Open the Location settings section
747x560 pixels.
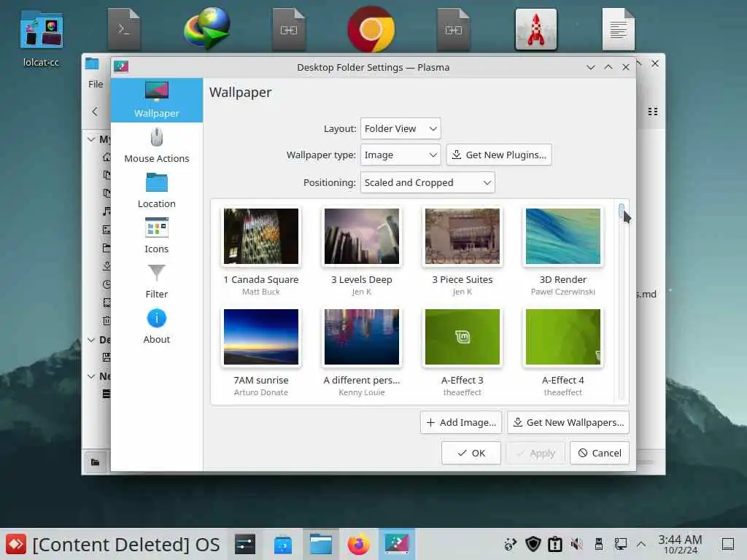click(157, 190)
